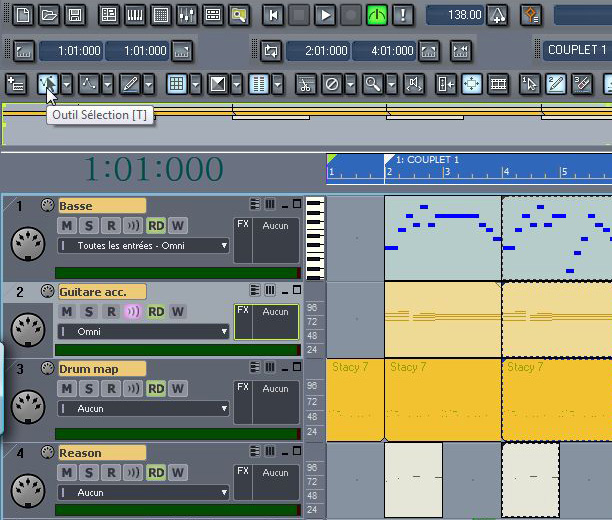The image size is (612, 520).
Task: Select the Basse track name
Action: coord(102,206)
